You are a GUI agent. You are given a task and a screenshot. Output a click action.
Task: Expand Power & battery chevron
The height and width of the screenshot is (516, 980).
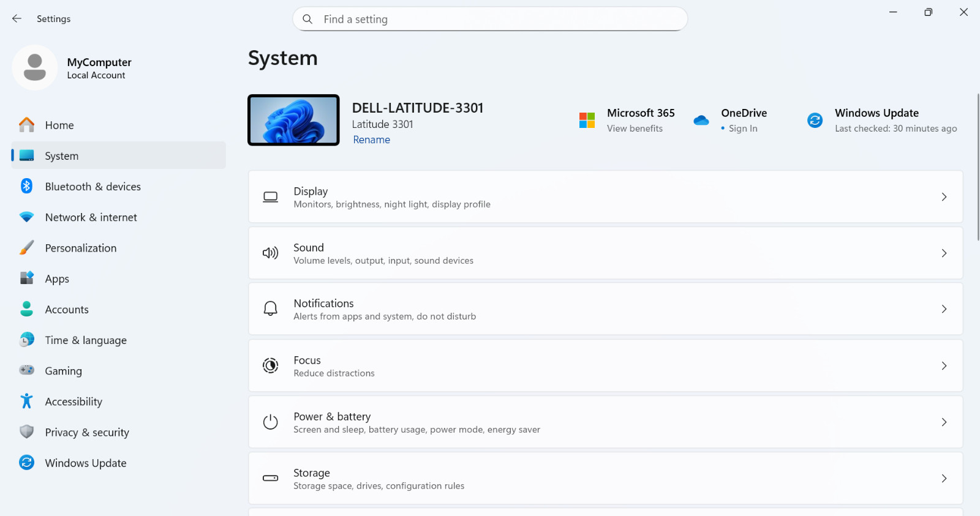coord(944,422)
